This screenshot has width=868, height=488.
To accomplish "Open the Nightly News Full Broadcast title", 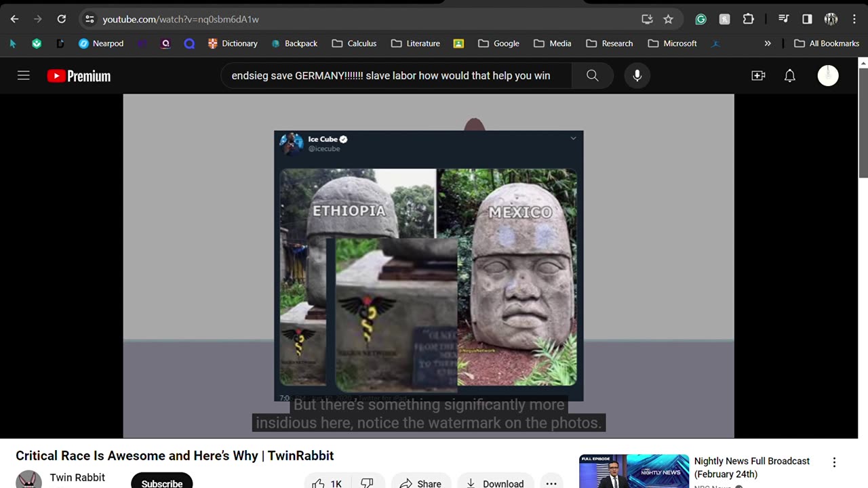I will (752, 468).
